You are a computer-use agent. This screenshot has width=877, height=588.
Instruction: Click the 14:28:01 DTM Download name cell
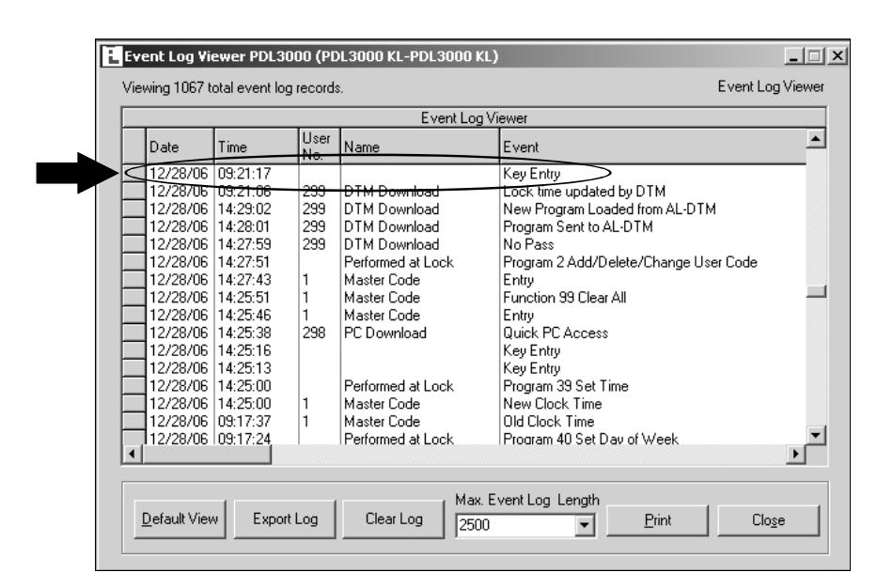click(391, 227)
